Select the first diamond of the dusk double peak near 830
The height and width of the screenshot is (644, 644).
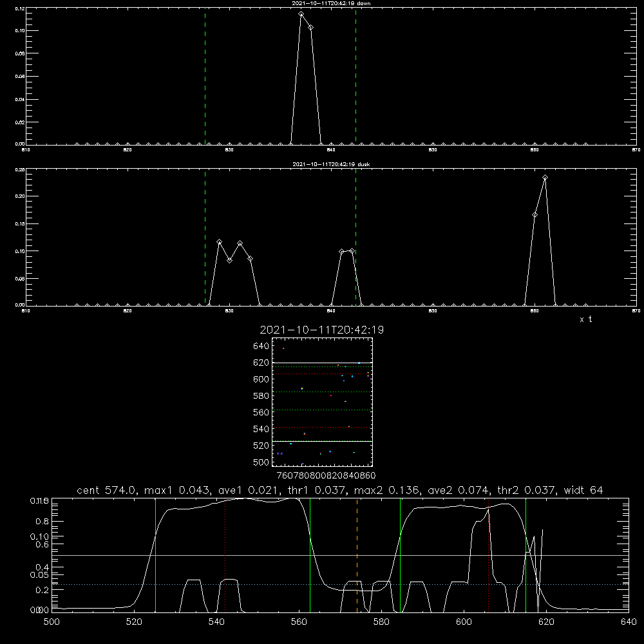220,242
